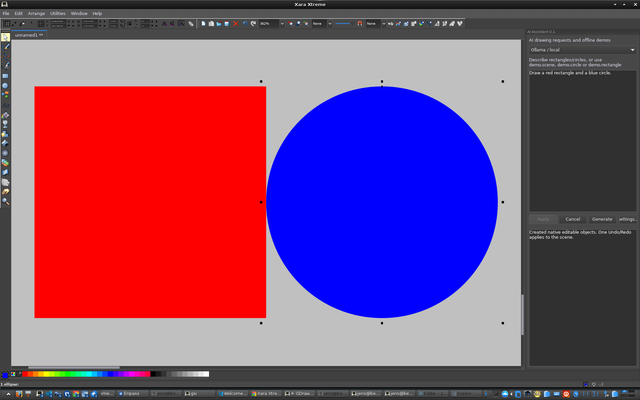The width and height of the screenshot is (640, 400).
Task: Pick the black swatch in the colour line
Action: 153,374
